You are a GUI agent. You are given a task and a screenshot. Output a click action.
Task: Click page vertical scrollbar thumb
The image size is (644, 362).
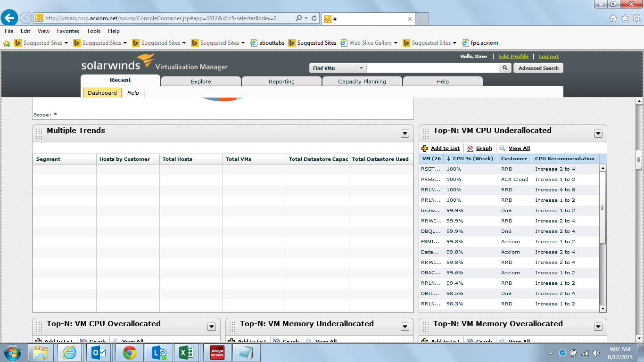pos(639,159)
